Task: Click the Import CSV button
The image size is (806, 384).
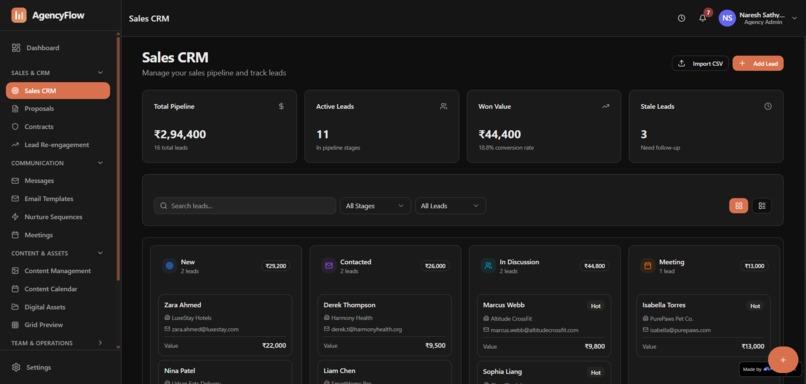Action: click(x=700, y=63)
